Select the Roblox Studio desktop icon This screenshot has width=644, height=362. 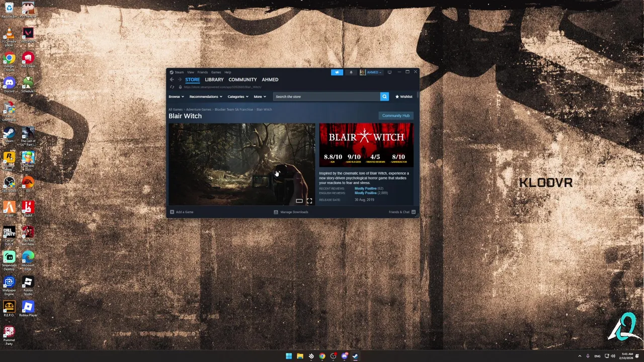(28, 286)
